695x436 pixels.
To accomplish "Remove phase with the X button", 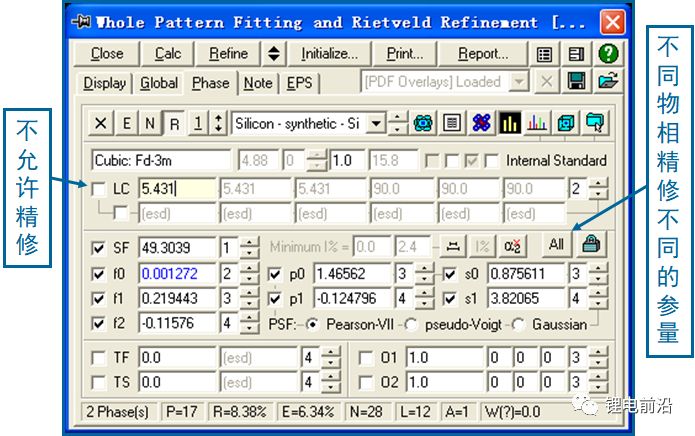I will click(x=101, y=123).
